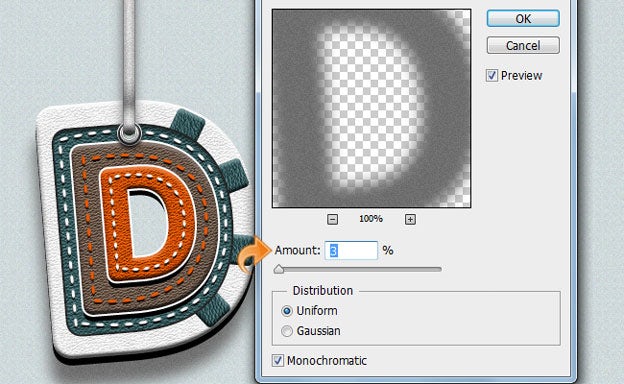Click the zoom out minus icon
624x384 pixels.
(332, 219)
